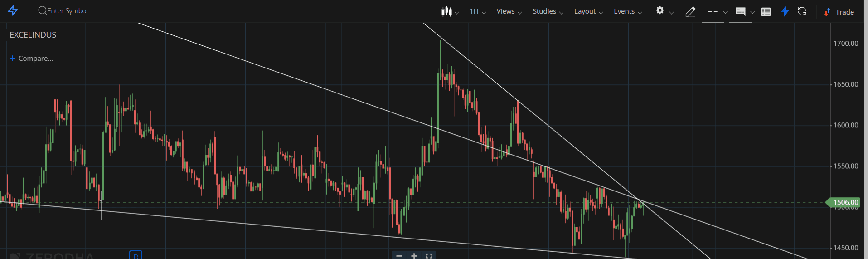Toggle the crosshair cursor
The width and height of the screenshot is (868, 259).
[x=713, y=12]
